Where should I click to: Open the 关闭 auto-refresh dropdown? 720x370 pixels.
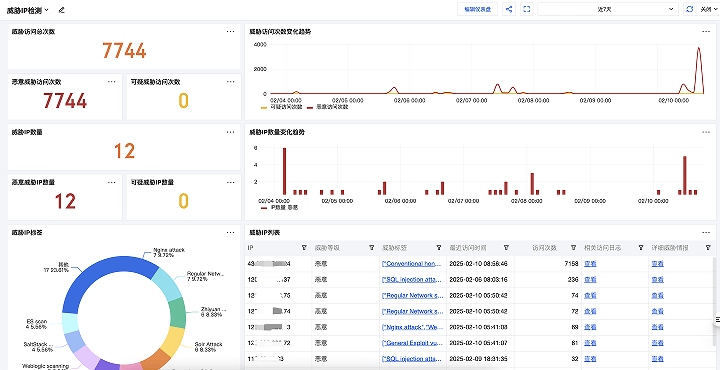click(x=707, y=9)
